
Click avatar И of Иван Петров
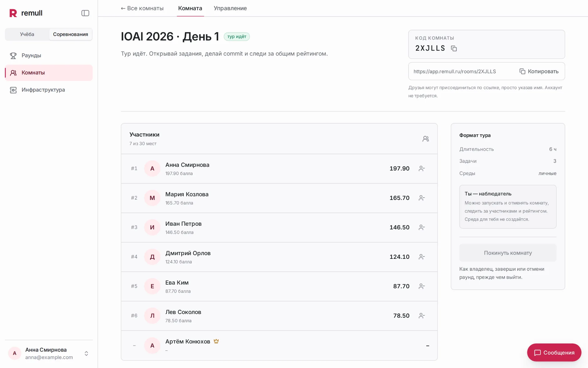[152, 227]
